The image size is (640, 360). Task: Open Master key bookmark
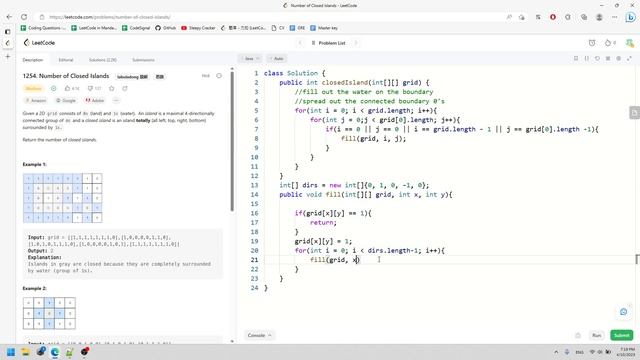pyautogui.click(x=324, y=28)
